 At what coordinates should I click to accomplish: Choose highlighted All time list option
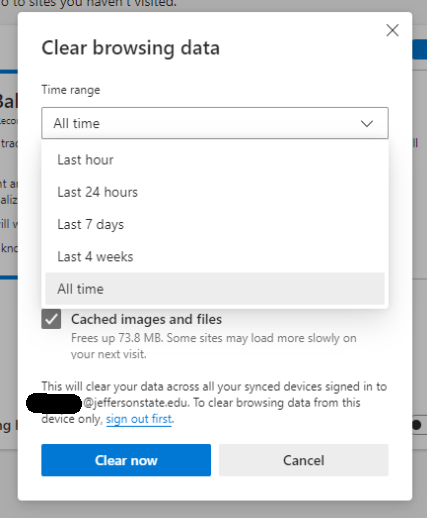(215, 289)
